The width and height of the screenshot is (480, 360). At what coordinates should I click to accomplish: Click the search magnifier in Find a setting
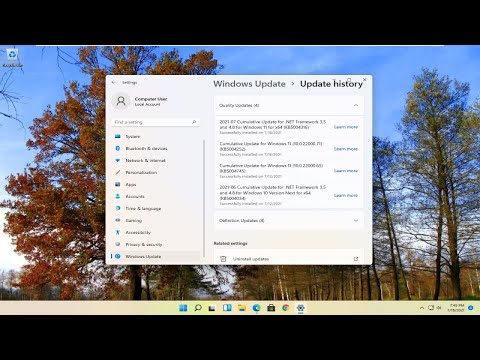pyautogui.click(x=194, y=122)
